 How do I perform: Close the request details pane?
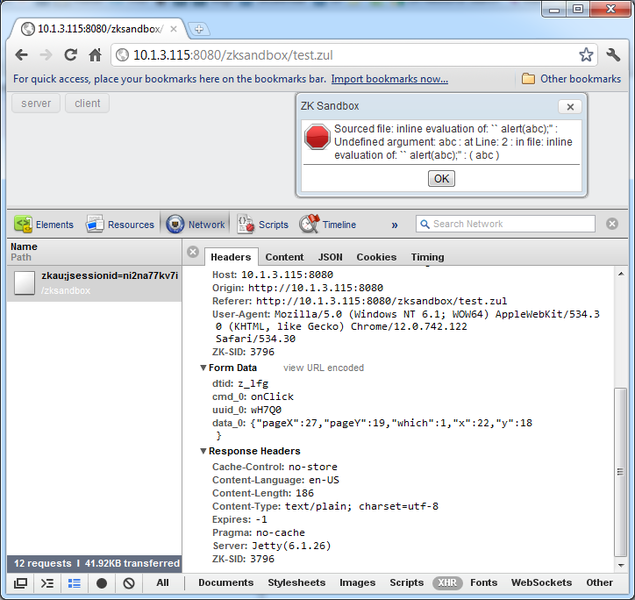click(193, 252)
